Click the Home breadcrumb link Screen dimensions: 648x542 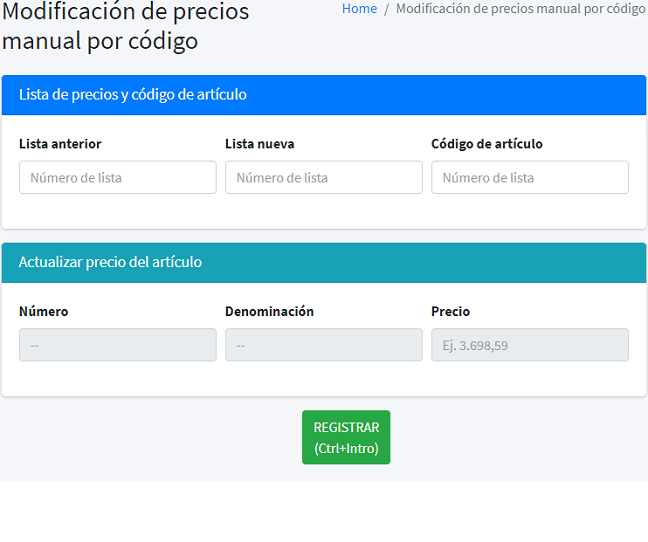(x=359, y=9)
